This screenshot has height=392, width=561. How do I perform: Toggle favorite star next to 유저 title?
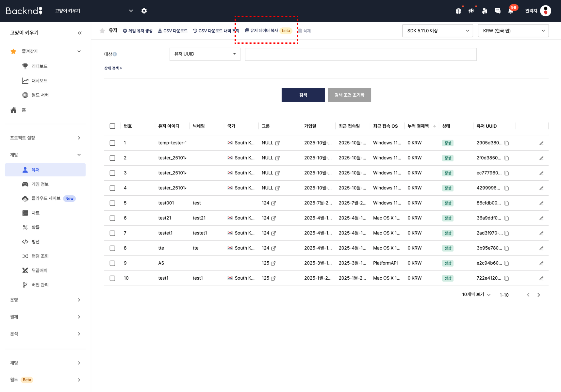[102, 31]
